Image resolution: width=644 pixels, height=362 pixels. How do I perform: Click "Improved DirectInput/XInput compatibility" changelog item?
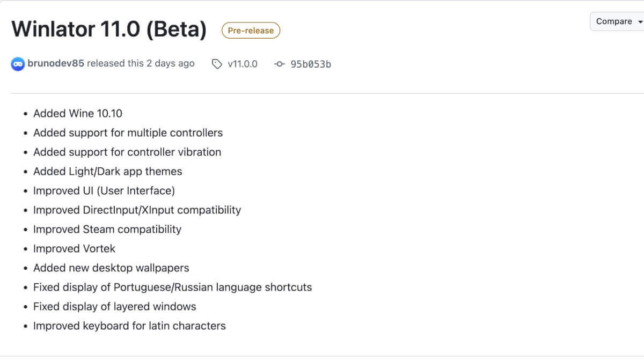click(x=137, y=210)
